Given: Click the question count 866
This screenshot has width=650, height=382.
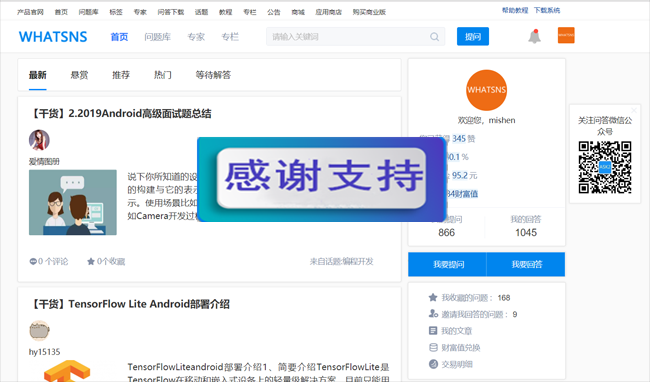Looking at the screenshot, I should point(446,232).
